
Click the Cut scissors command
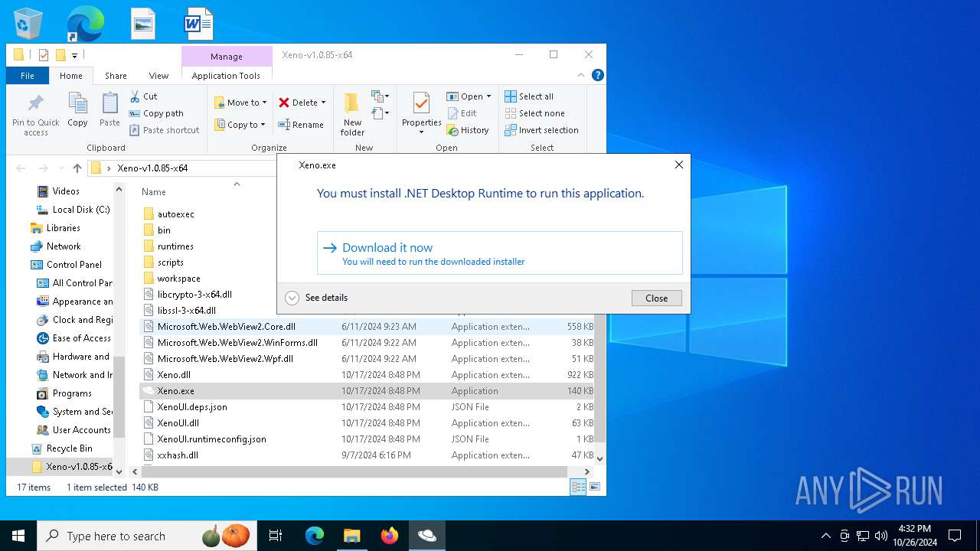[143, 96]
